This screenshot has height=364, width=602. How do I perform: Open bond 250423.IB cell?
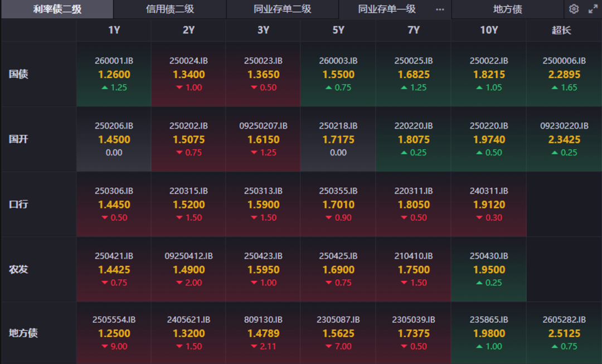(263, 269)
